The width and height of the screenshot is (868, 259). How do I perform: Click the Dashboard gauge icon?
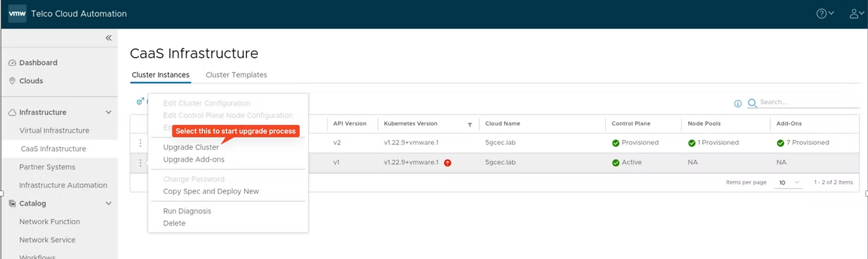(12, 63)
